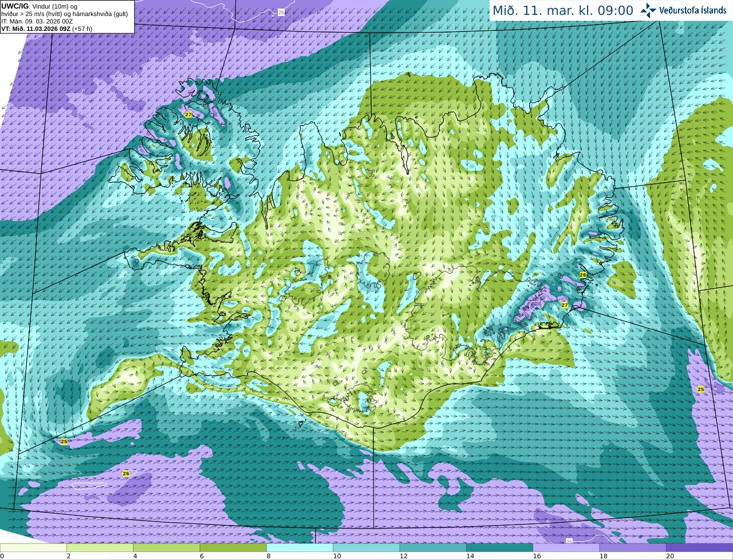The height and width of the screenshot is (560, 733).
Task: Click the legend scale value 12
Action: [403, 556]
